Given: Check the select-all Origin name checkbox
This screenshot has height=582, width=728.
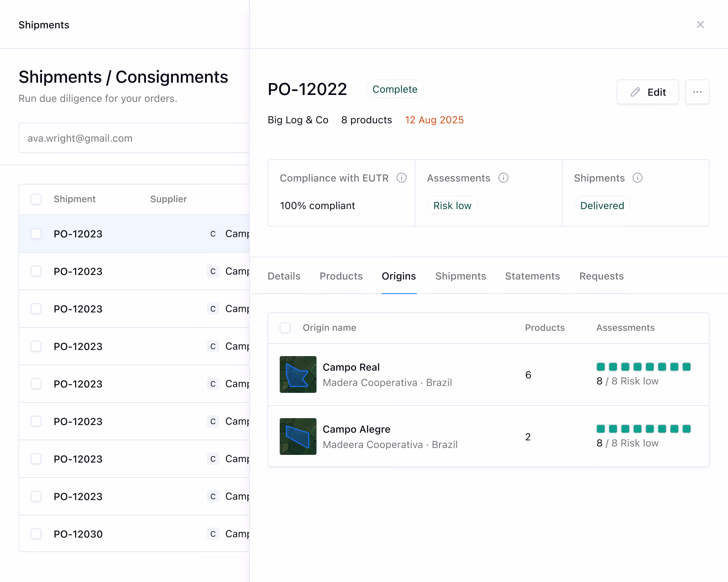Looking at the screenshot, I should point(285,328).
